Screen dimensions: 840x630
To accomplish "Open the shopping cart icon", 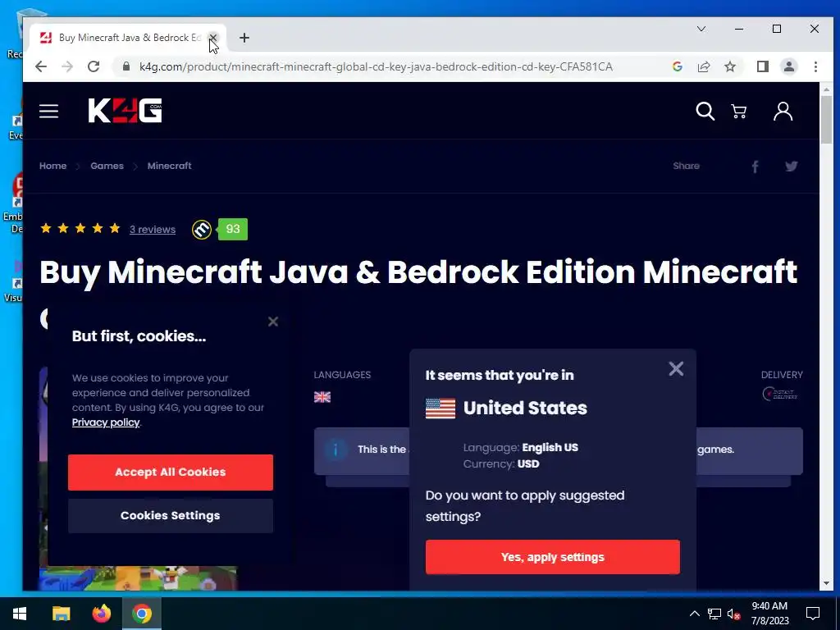I will tap(739, 112).
